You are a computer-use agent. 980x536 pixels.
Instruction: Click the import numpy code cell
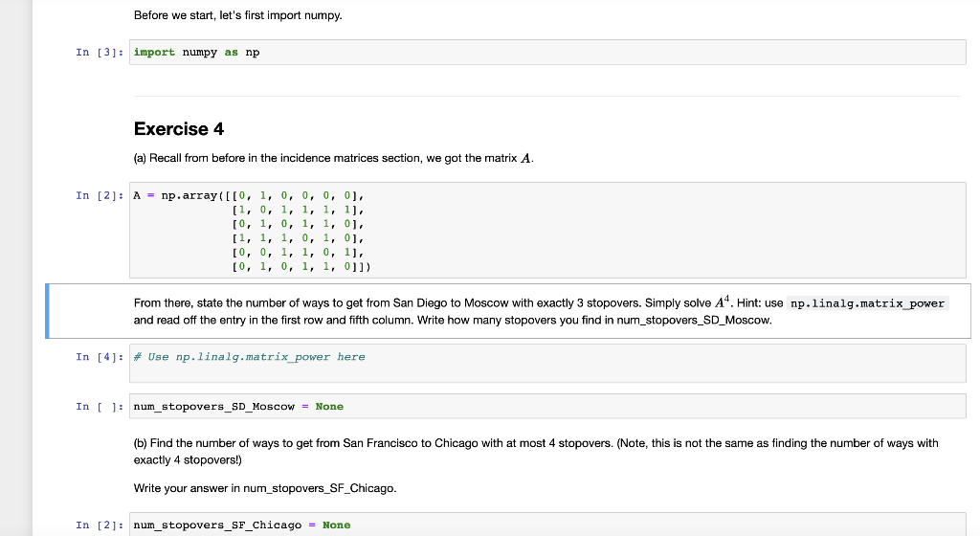point(547,53)
